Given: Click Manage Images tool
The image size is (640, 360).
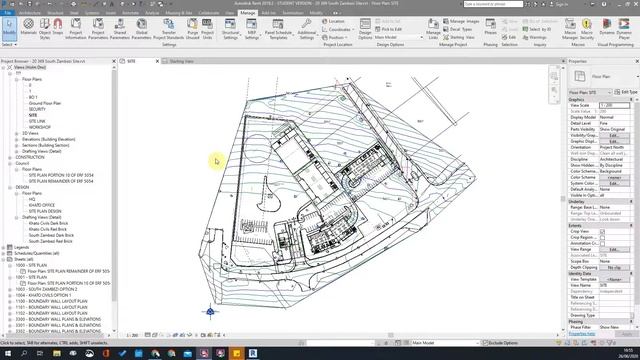Looking at the screenshot, I should click(x=461, y=21).
